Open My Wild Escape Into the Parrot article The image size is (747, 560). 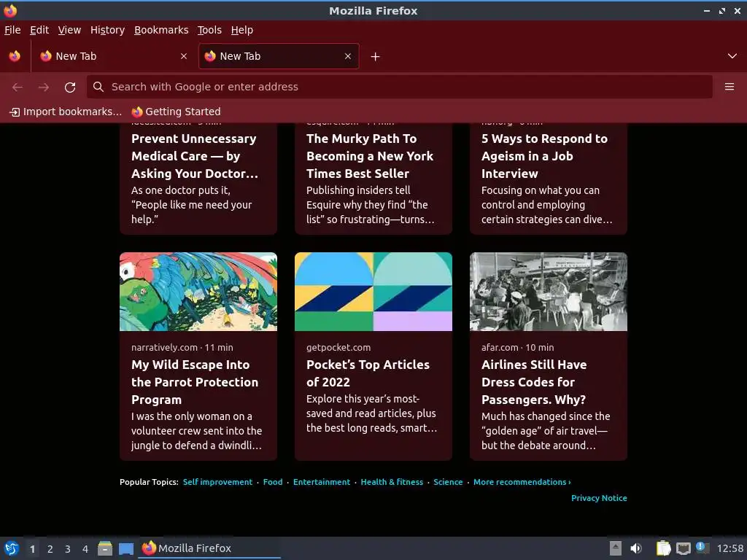click(x=195, y=382)
